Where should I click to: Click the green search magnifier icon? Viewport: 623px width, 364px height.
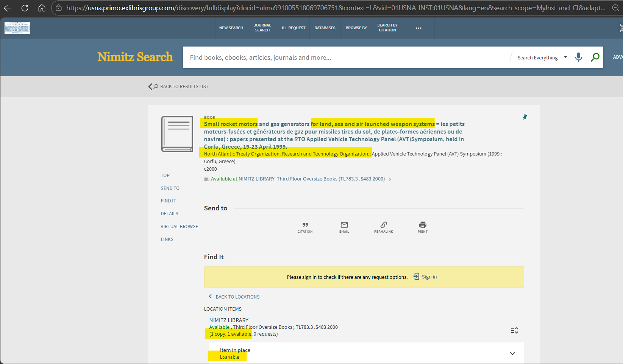595,58
